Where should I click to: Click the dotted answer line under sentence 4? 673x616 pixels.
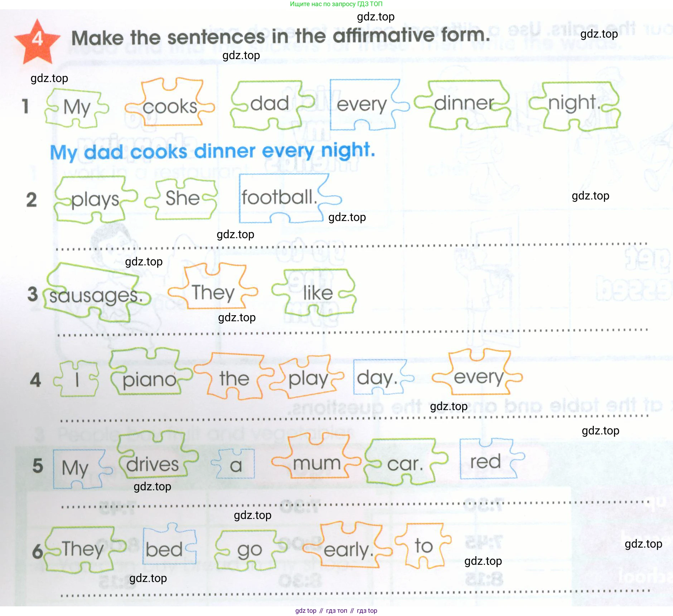tap(354, 418)
